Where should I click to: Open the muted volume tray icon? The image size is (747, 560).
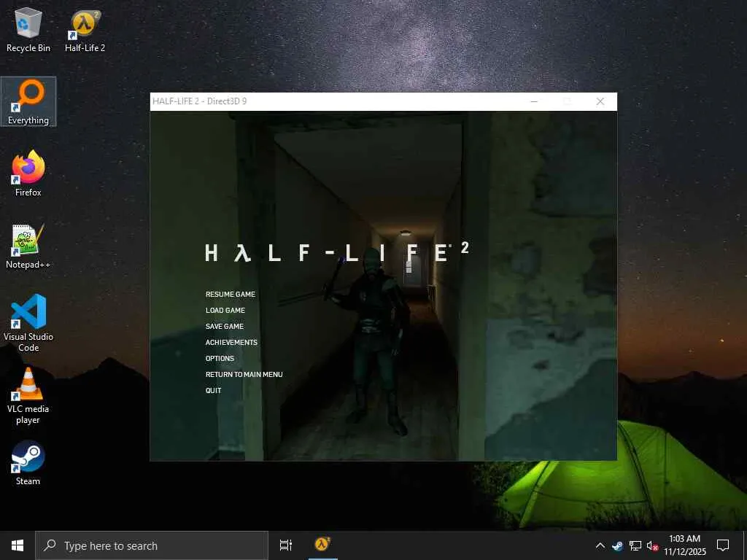click(x=652, y=545)
